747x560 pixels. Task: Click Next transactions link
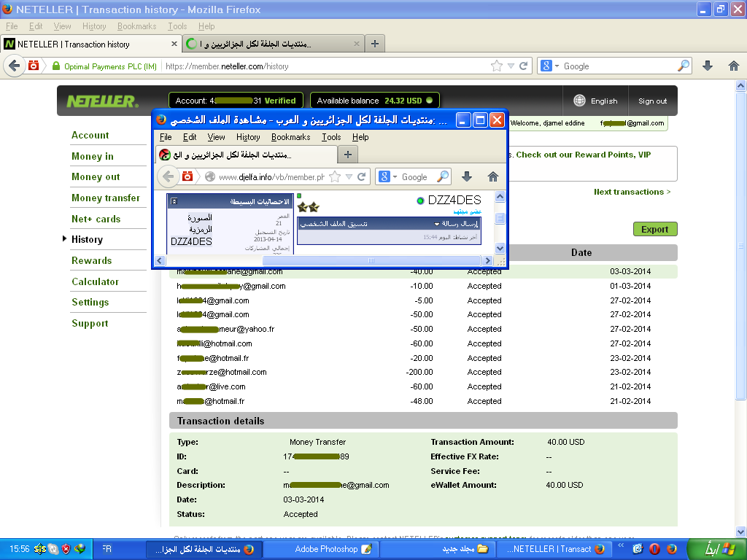[x=632, y=192]
